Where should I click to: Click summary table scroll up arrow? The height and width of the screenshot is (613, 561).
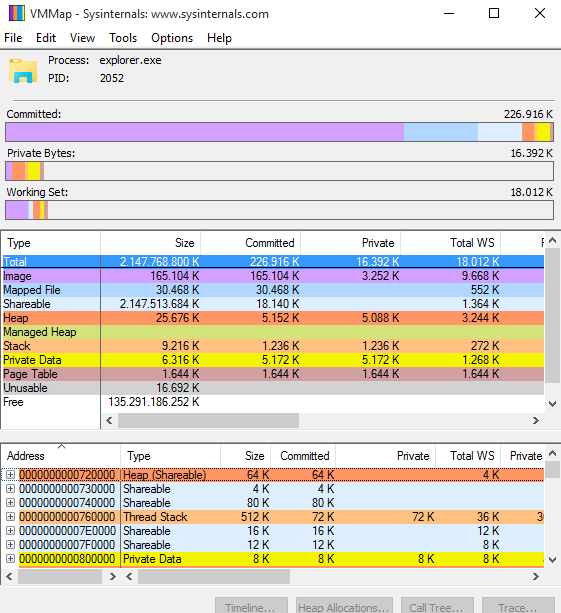tap(552, 240)
